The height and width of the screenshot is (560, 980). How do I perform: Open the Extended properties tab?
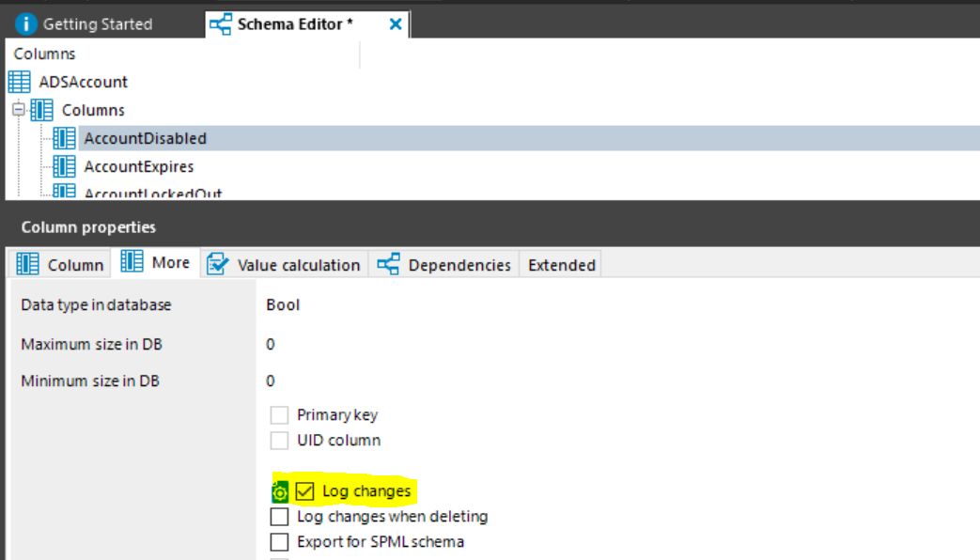[x=561, y=265]
